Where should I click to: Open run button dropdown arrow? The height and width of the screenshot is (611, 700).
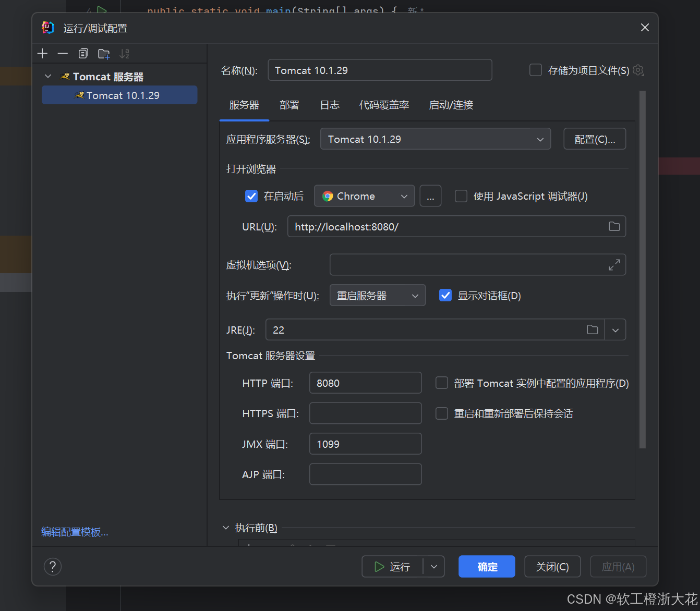coord(434,567)
